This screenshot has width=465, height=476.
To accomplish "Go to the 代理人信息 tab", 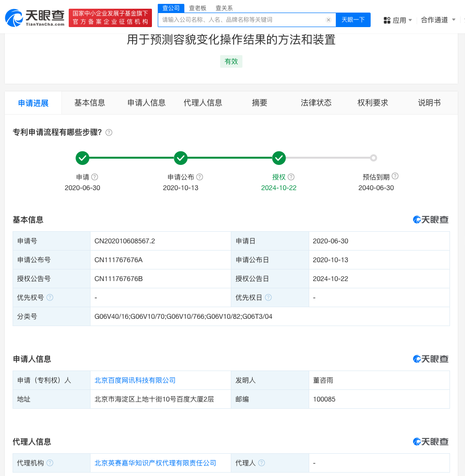I will coord(203,103).
